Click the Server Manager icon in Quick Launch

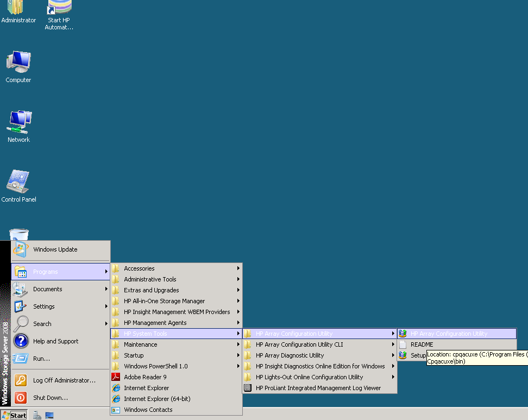(x=37, y=415)
